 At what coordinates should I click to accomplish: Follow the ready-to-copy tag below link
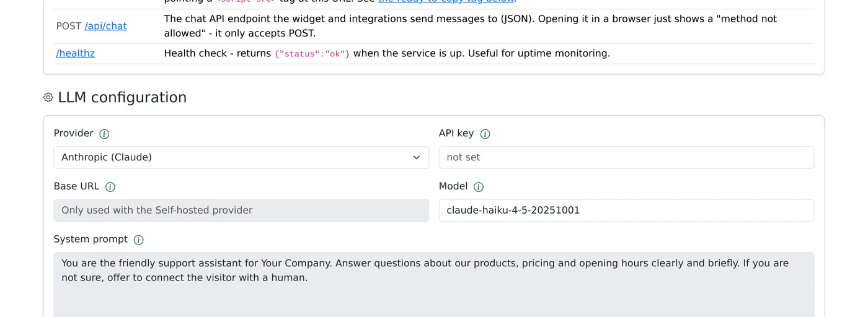(446, 1)
